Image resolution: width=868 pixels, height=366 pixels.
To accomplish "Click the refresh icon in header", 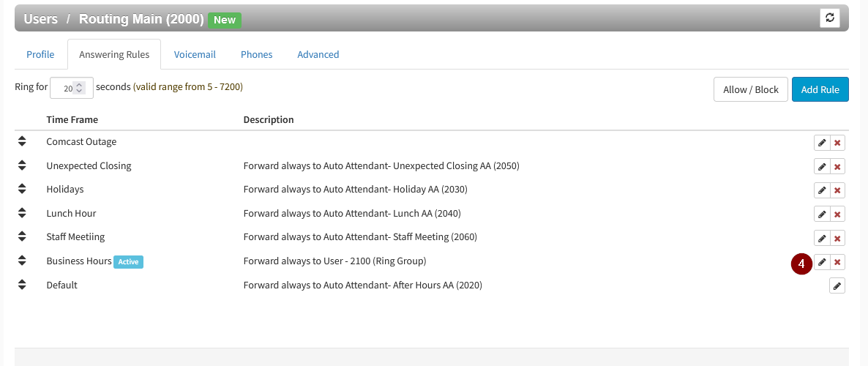I will click(830, 18).
